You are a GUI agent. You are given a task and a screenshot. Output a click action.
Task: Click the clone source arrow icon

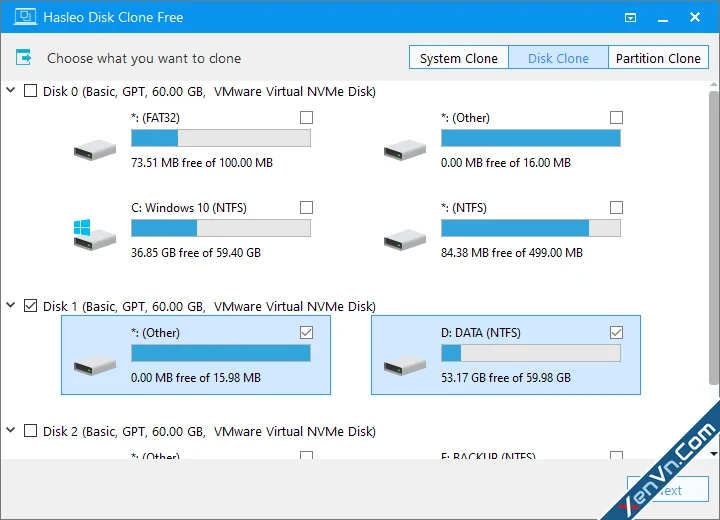23,57
